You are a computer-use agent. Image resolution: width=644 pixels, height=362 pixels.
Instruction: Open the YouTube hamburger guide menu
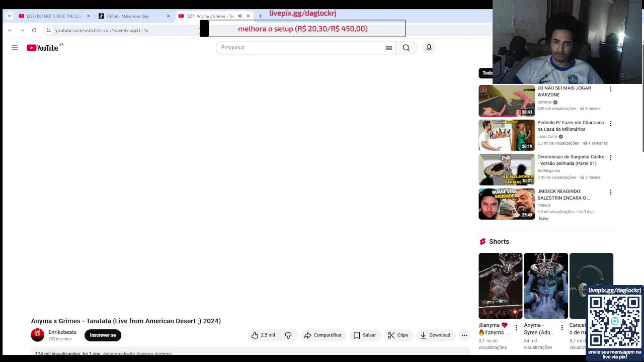coord(15,48)
